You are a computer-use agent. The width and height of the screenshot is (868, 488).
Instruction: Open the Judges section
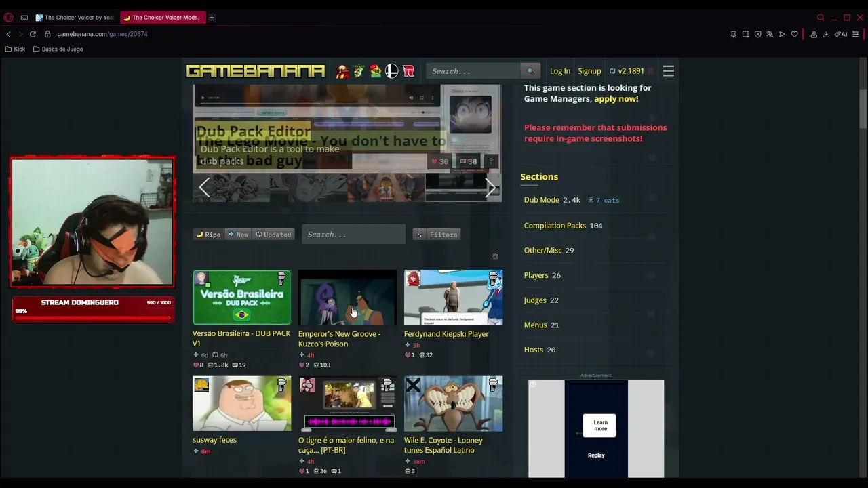pyautogui.click(x=535, y=300)
